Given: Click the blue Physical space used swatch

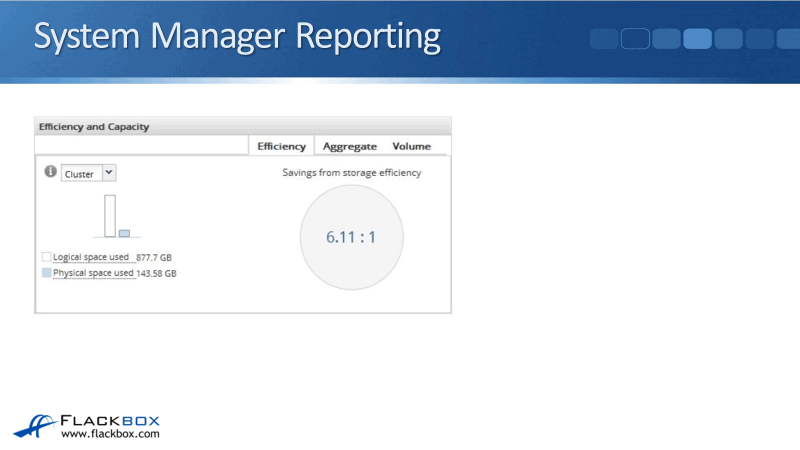Looking at the screenshot, I should coord(47,272).
